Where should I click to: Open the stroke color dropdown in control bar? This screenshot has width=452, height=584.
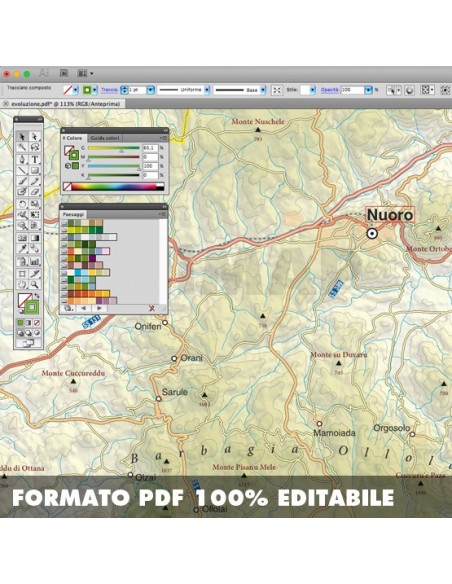click(95, 90)
